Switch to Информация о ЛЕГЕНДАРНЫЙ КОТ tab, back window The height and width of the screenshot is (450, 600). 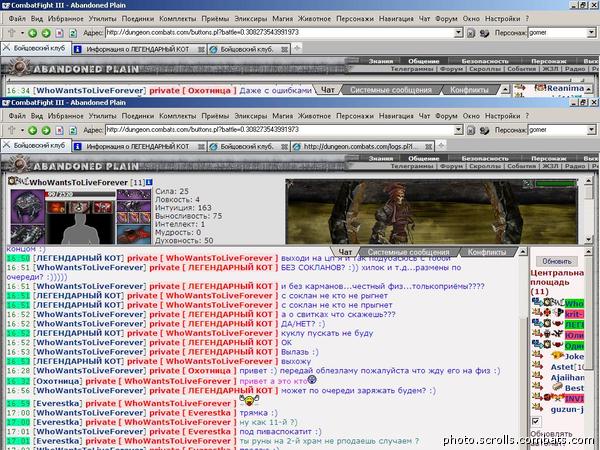(138, 49)
